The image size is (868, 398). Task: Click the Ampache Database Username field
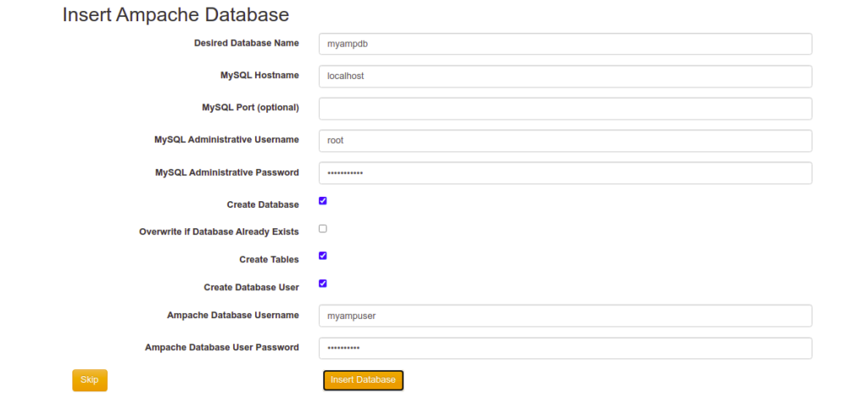(565, 316)
